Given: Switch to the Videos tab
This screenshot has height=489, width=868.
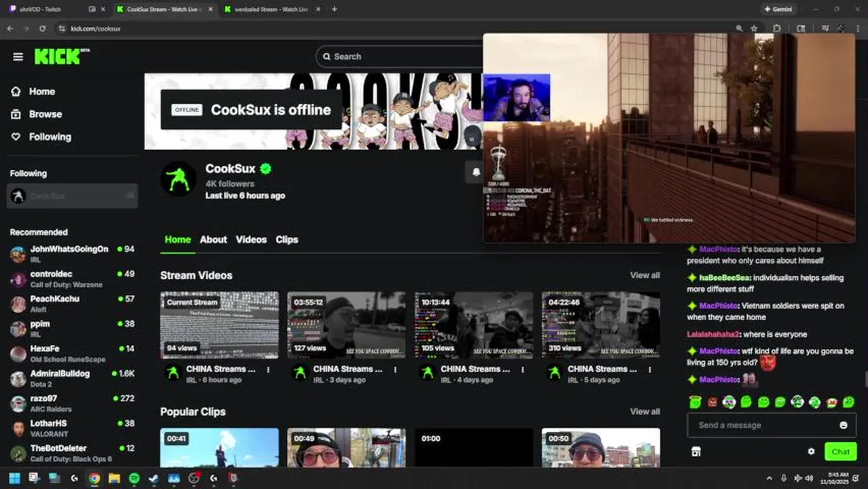Looking at the screenshot, I should pyautogui.click(x=251, y=240).
